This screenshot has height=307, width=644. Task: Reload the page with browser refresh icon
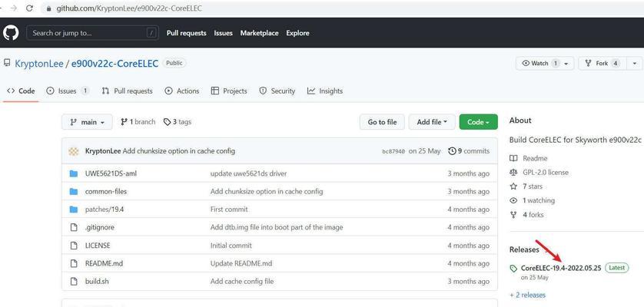tap(29, 8)
